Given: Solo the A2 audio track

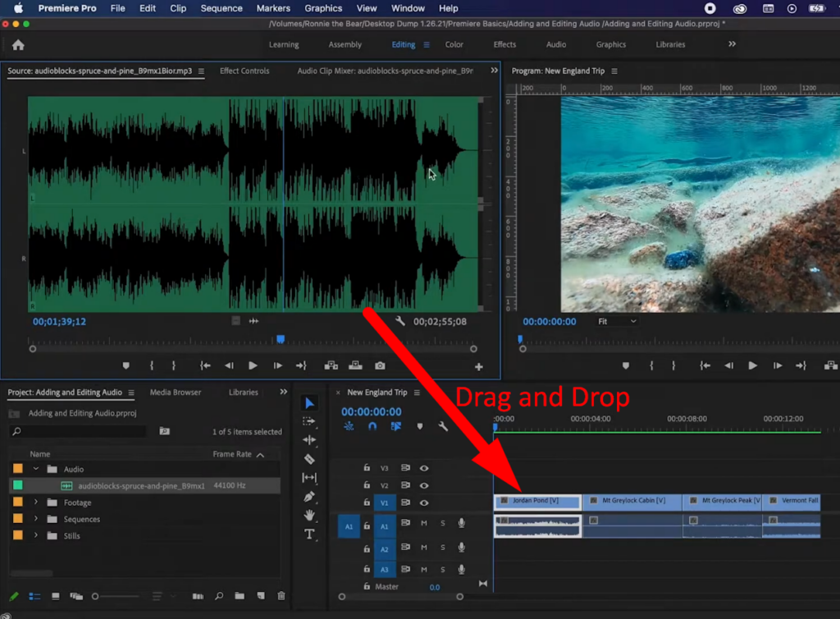Looking at the screenshot, I should click(443, 546).
